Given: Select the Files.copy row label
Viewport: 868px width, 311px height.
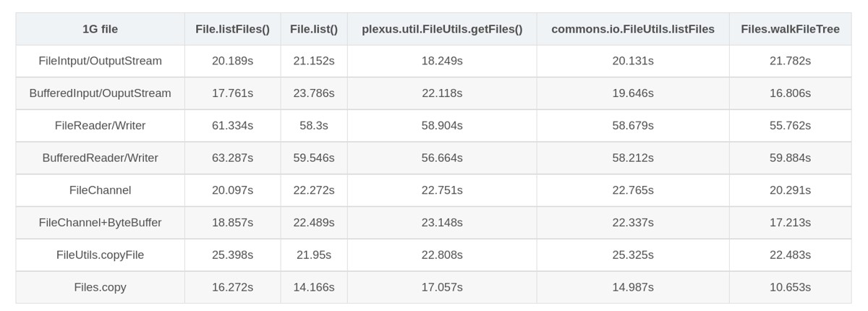Looking at the screenshot, I should [100, 287].
